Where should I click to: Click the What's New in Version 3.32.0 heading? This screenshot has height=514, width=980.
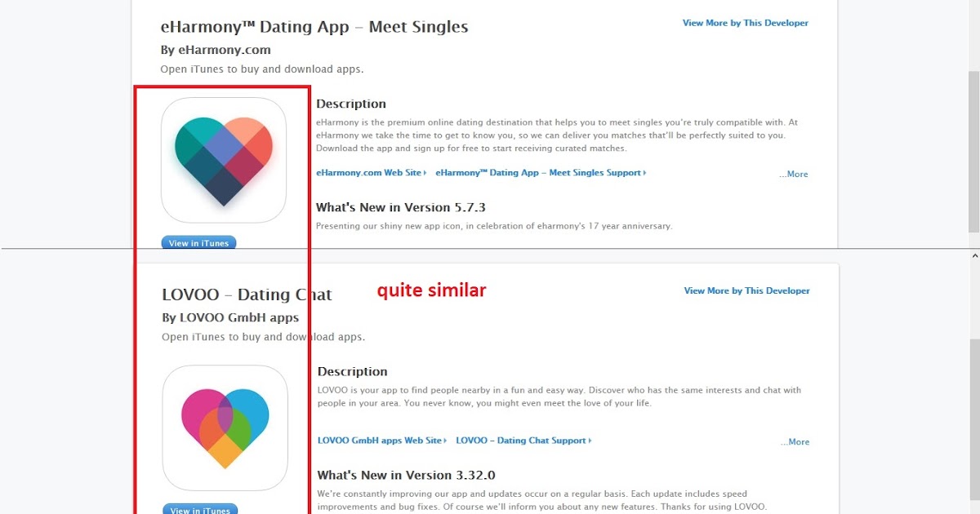pos(407,475)
